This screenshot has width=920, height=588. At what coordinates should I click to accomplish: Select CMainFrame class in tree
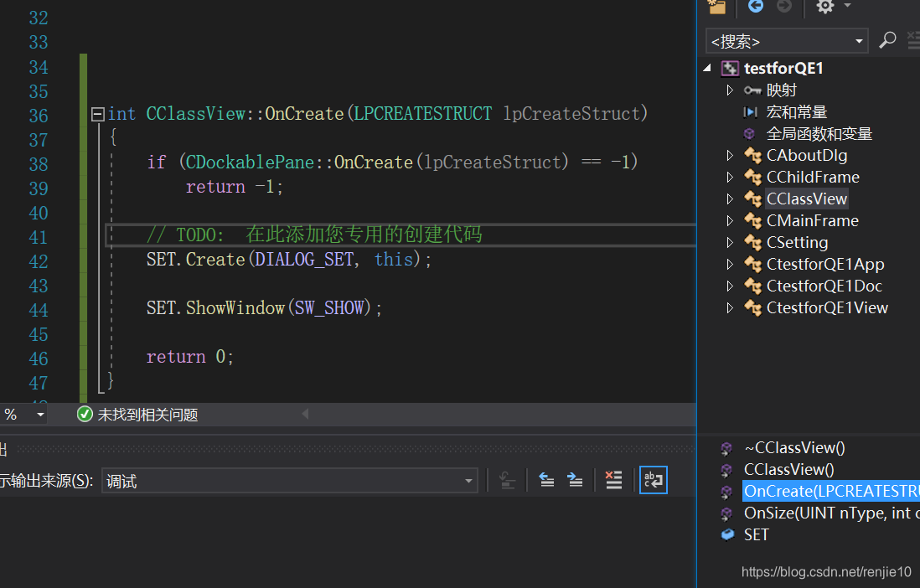point(813,220)
